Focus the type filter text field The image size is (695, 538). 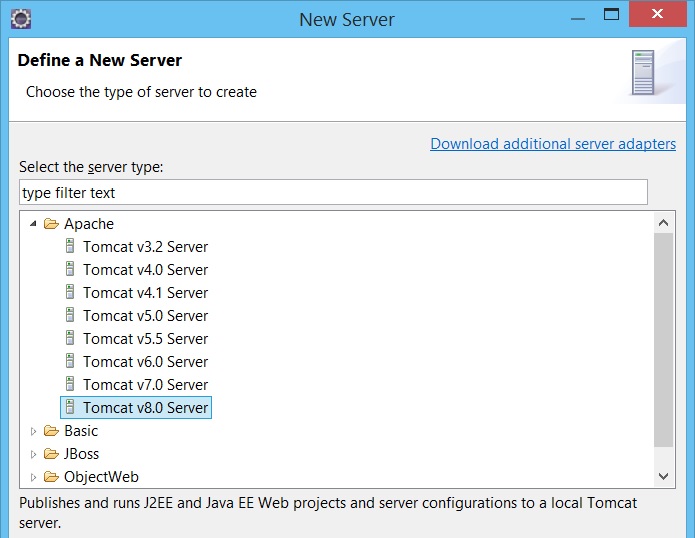(x=333, y=192)
